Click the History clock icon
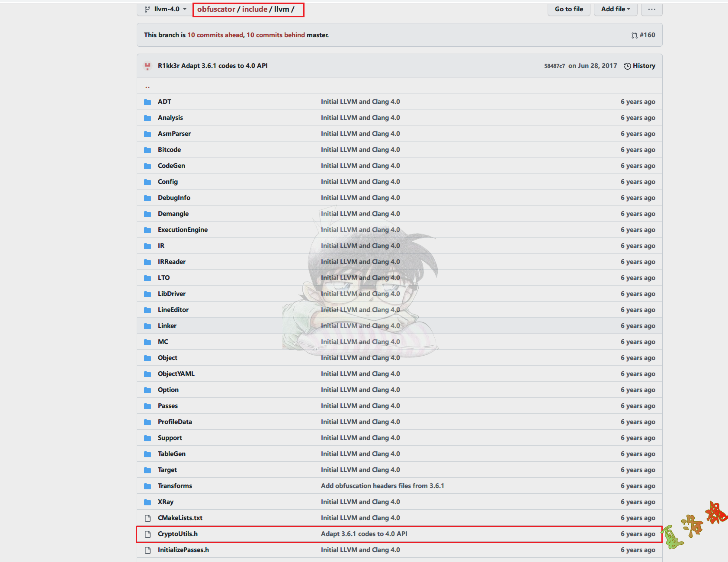728x562 pixels. tap(627, 66)
